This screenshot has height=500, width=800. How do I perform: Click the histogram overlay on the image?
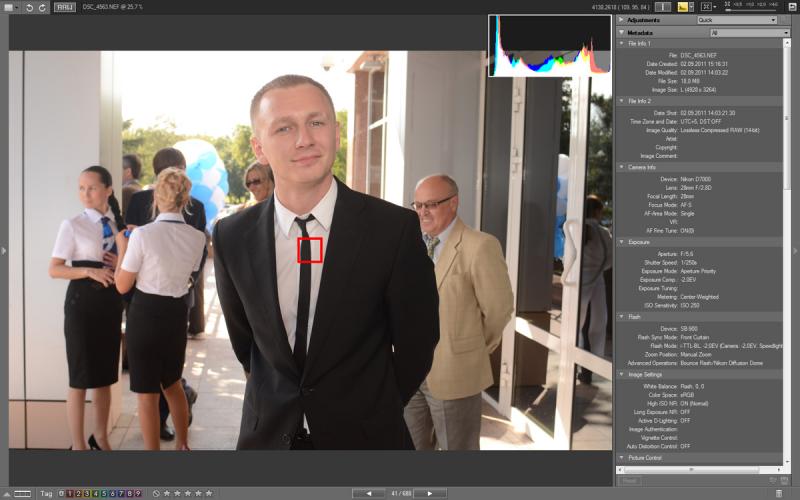549,45
